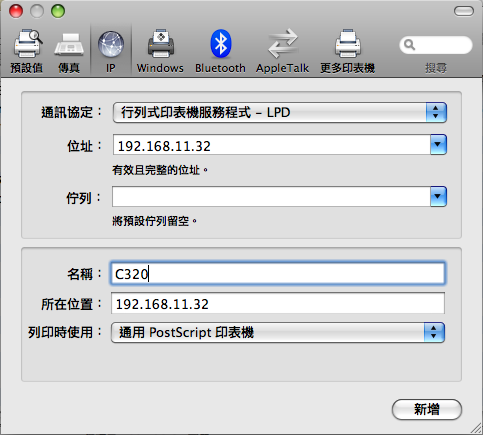
Task: Close the printer browser window
Action: [16, 11]
